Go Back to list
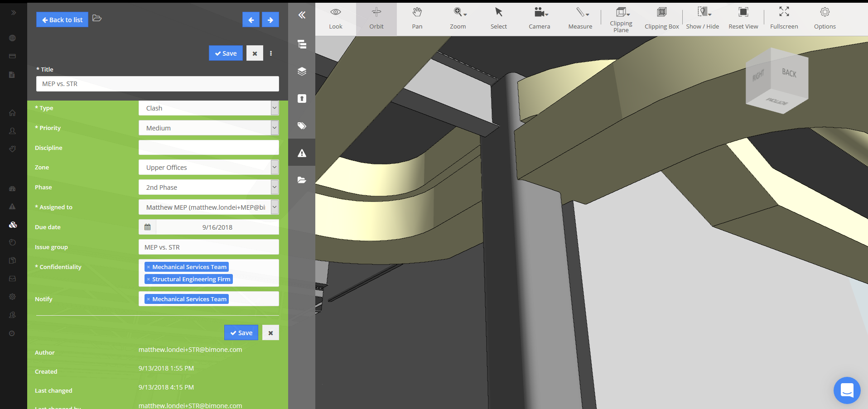Screen dimensions: 868x409 click(62, 19)
